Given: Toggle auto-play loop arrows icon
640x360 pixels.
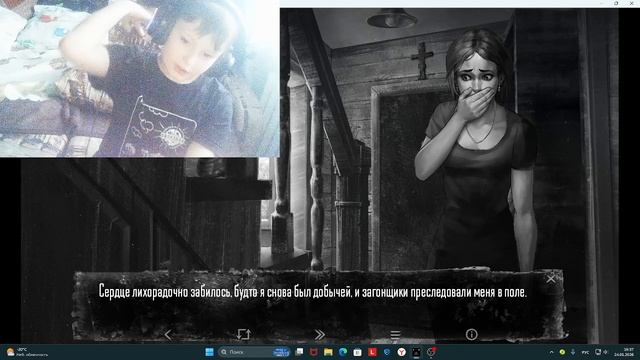Looking at the screenshot, I should [243, 335].
